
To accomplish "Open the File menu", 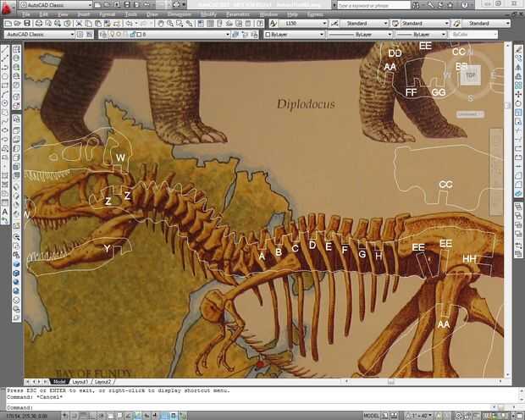I will 25,14.
